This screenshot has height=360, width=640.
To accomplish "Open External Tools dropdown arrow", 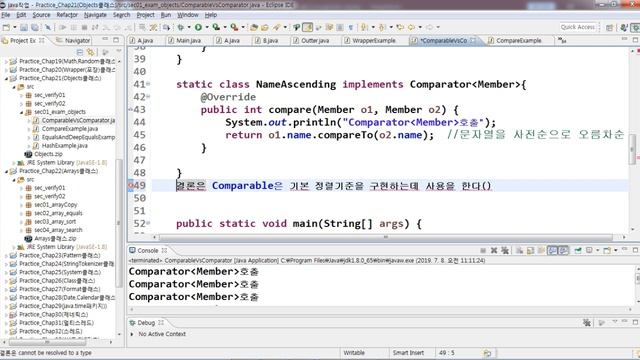I will click(242, 27).
